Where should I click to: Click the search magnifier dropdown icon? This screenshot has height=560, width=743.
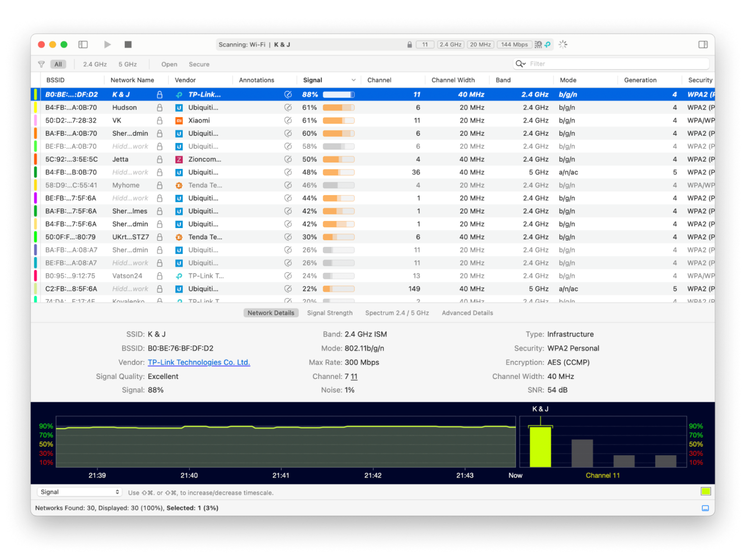coord(521,64)
